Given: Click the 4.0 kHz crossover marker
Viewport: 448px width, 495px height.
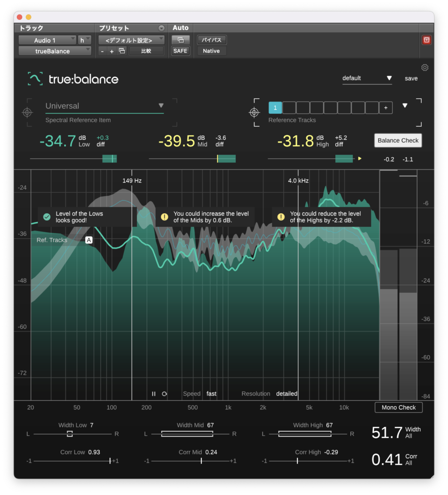Looking at the screenshot, I should pyautogui.click(x=298, y=181).
